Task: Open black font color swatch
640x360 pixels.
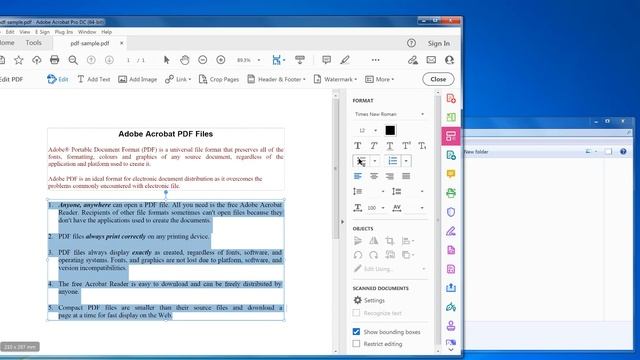Action: tap(390, 130)
